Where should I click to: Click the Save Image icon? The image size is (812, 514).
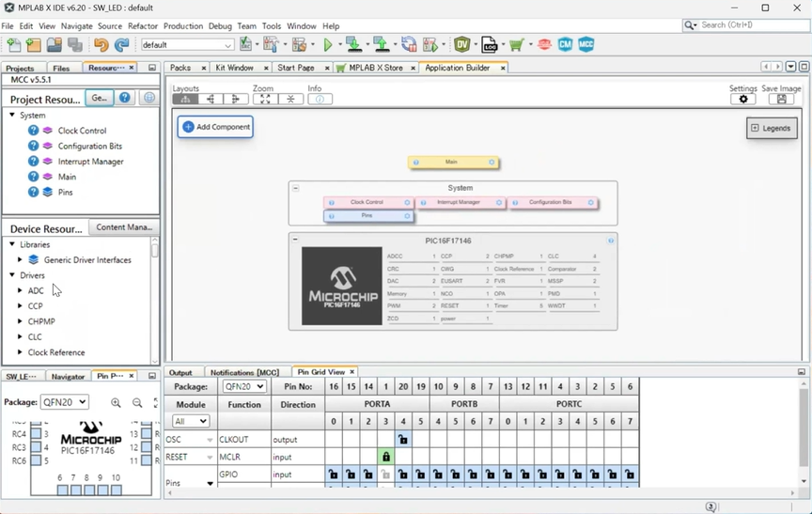click(x=782, y=99)
